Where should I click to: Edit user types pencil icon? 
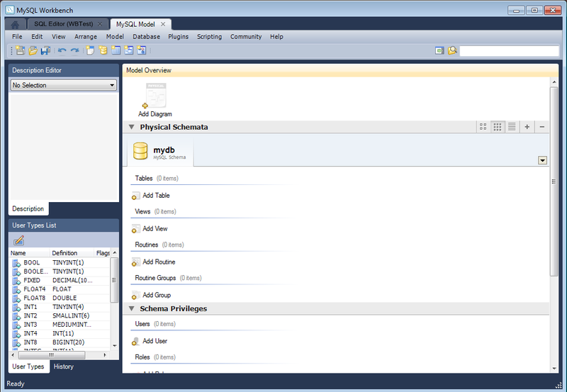19,240
